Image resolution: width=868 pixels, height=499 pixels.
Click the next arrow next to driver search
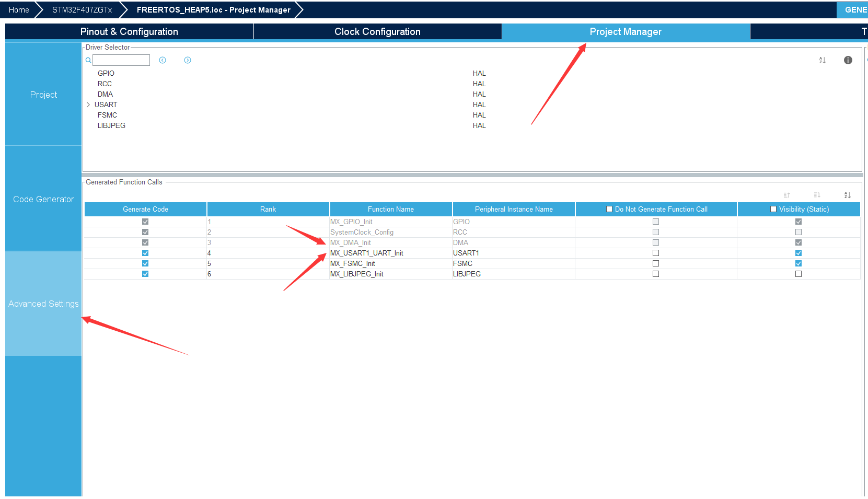[187, 60]
